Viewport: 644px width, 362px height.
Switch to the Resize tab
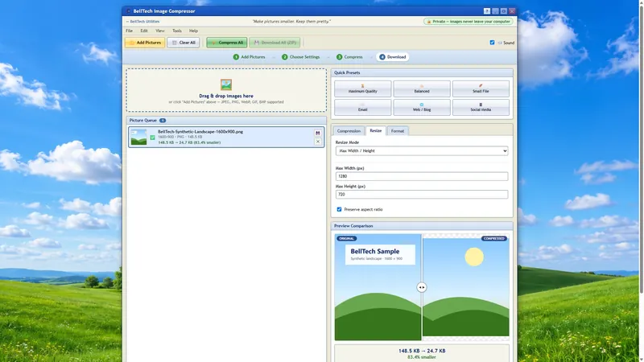[376, 130]
